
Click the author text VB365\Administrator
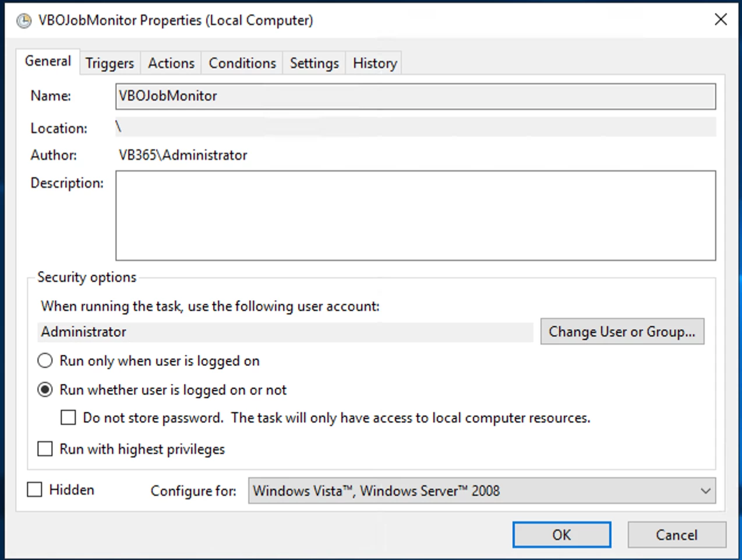[x=183, y=155]
